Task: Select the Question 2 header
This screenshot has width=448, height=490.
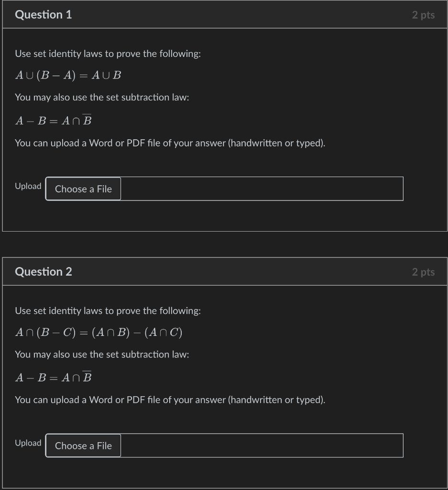Action: pyautogui.click(x=44, y=271)
